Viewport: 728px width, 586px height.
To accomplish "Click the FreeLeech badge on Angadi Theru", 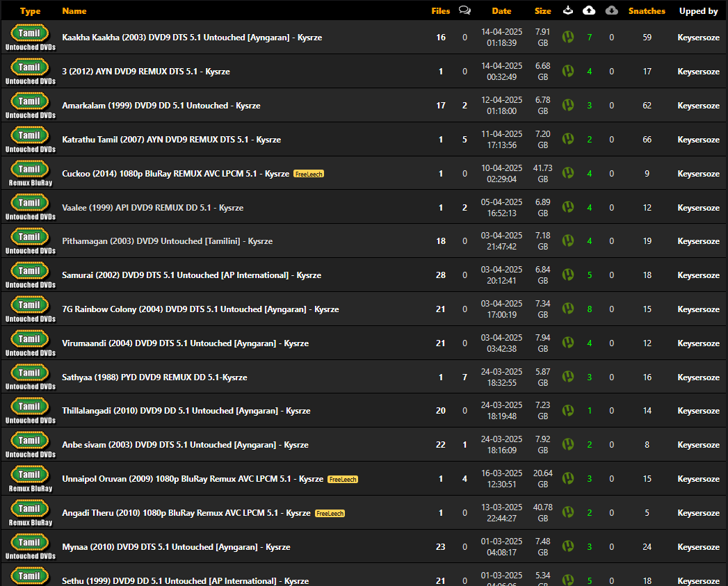I will click(x=330, y=513).
